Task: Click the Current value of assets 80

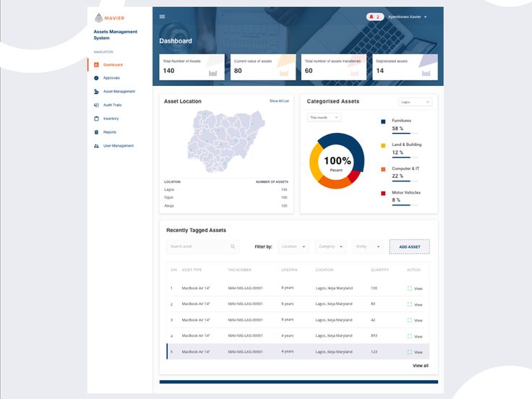Action: pos(238,71)
